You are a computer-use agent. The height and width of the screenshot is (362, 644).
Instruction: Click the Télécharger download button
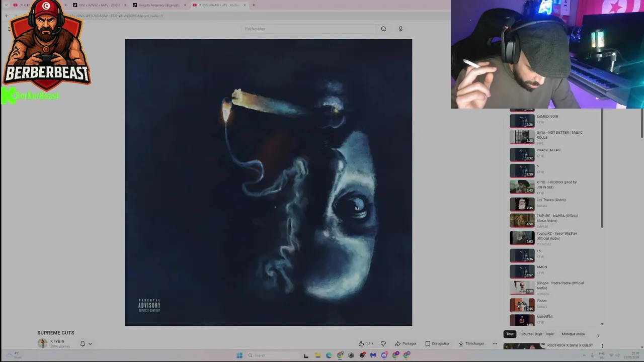point(471,344)
